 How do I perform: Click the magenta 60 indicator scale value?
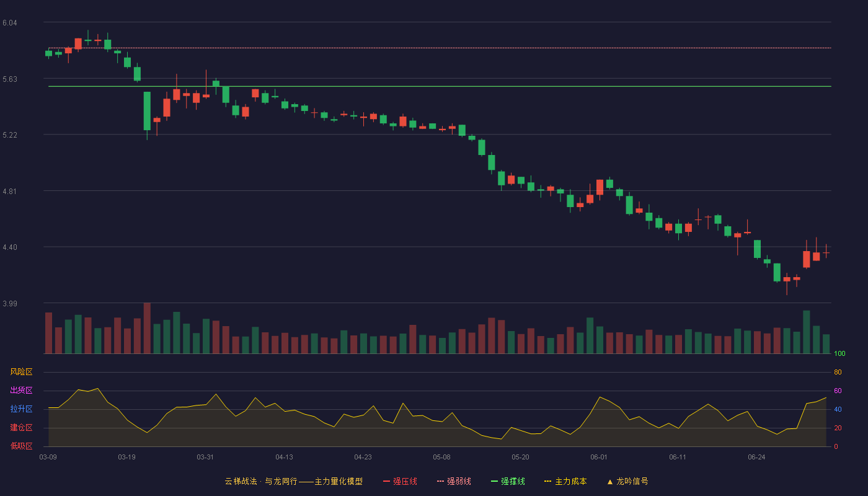click(838, 391)
